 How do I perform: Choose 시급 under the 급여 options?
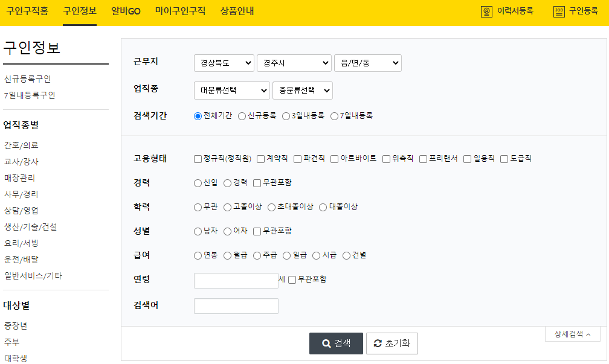pyautogui.click(x=315, y=255)
